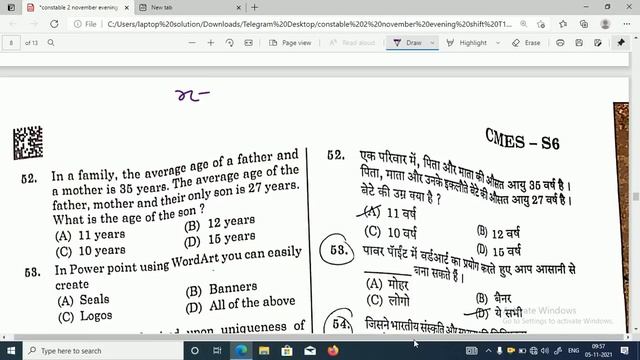Image resolution: width=640 pixels, height=360 pixels.
Task: Add this page to favorites star-plus icon
Action: tap(541, 24)
